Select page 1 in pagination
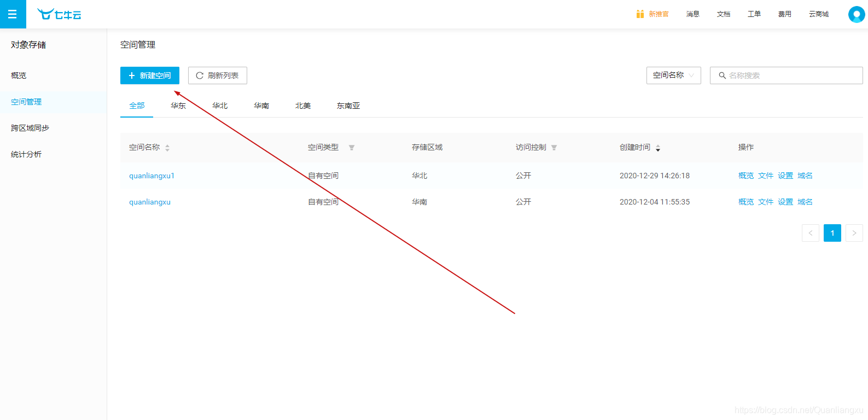 (832, 233)
